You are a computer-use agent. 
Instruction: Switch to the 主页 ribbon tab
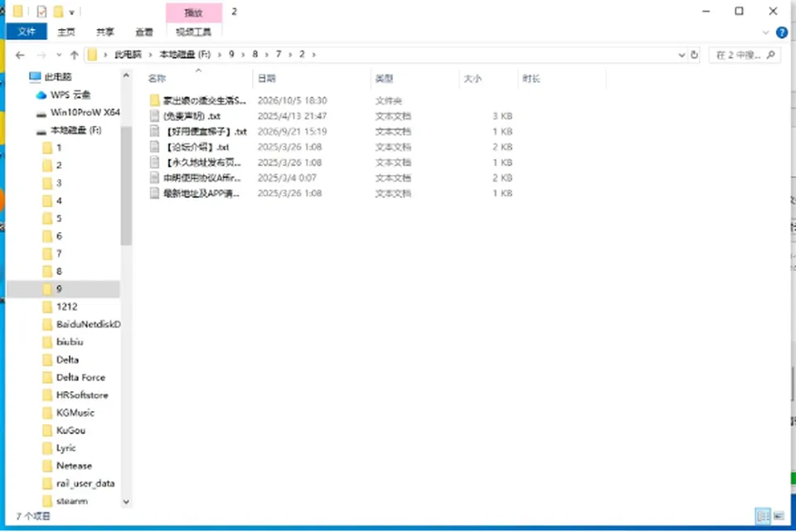(66, 32)
